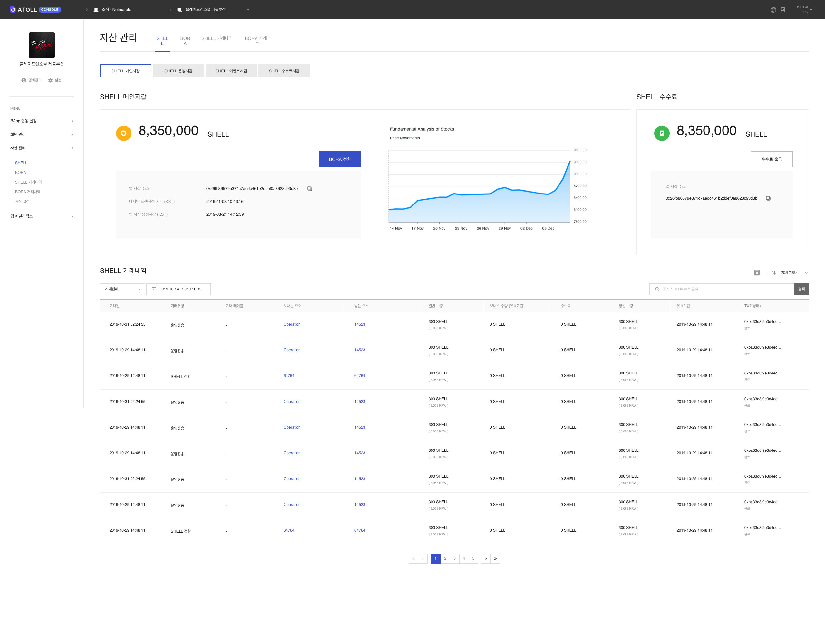
Task: Click the ATOLL console logo icon
Action: [x=13, y=9]
